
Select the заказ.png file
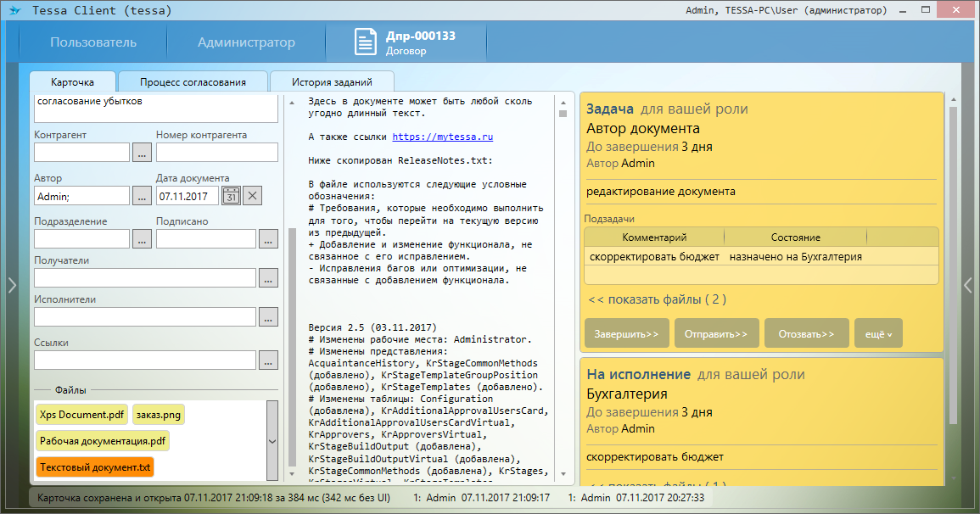point(159,415)
